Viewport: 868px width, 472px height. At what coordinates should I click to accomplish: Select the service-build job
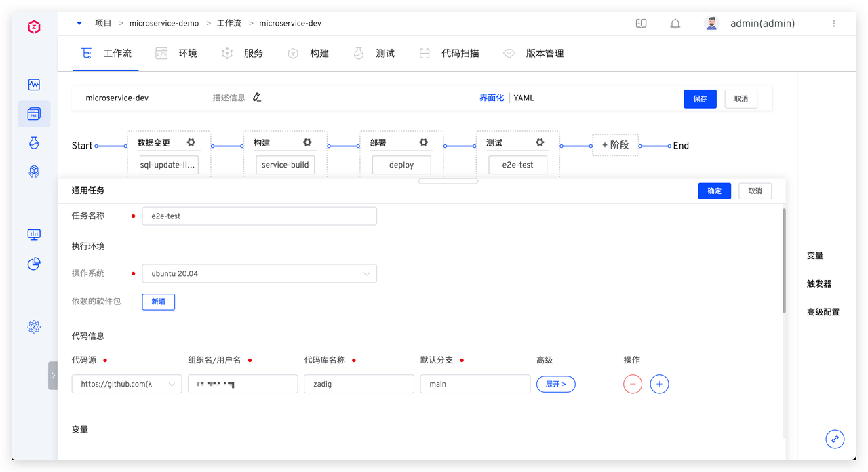click(x=285, y=165)
